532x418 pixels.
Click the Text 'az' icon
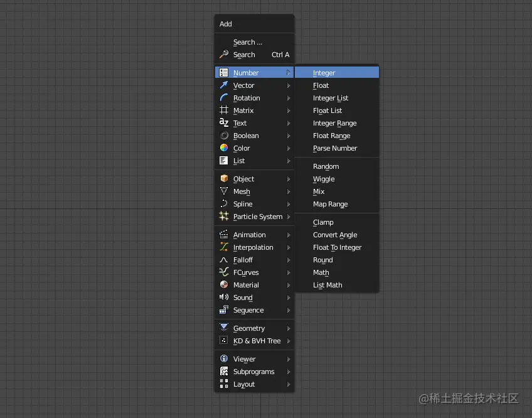pos(223,122)
